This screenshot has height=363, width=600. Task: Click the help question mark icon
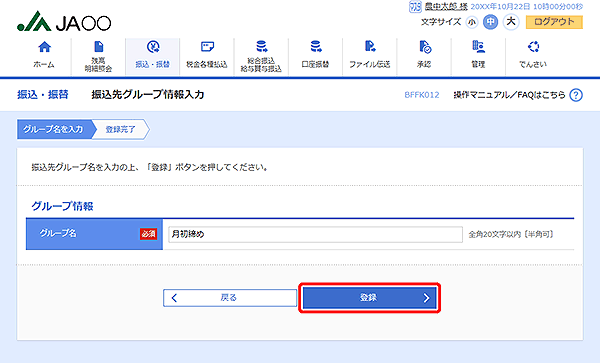tap(576, 95)
